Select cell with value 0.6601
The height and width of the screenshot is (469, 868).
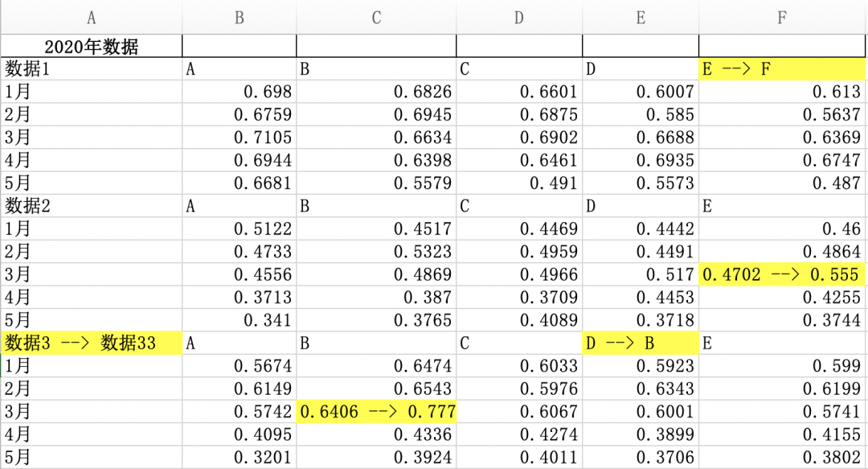(519, 92)
